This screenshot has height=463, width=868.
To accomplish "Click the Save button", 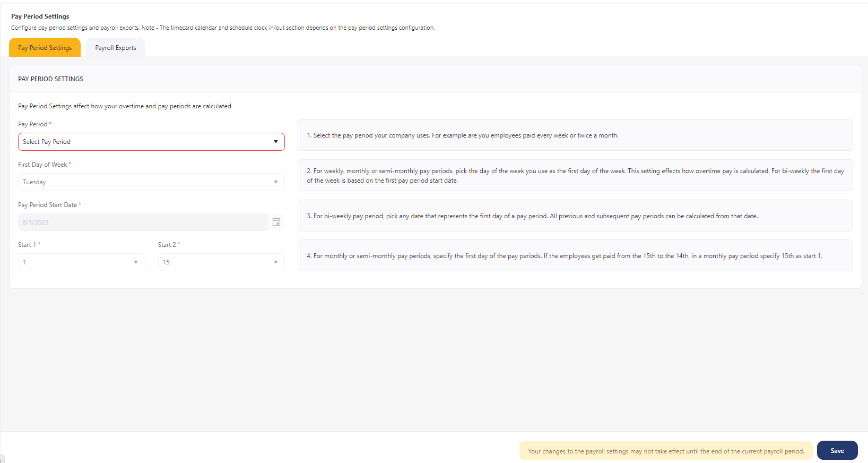I will tap(837, 451).
